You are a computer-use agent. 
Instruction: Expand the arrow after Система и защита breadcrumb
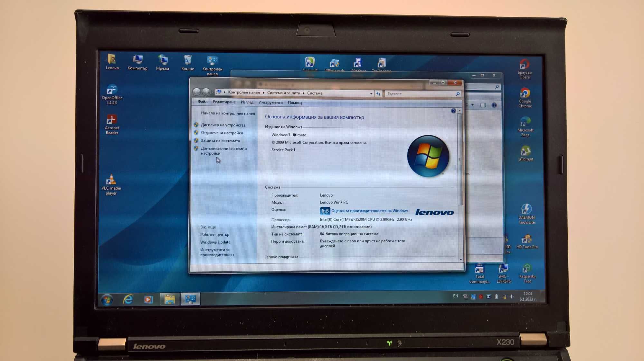[x=303, y=93]
